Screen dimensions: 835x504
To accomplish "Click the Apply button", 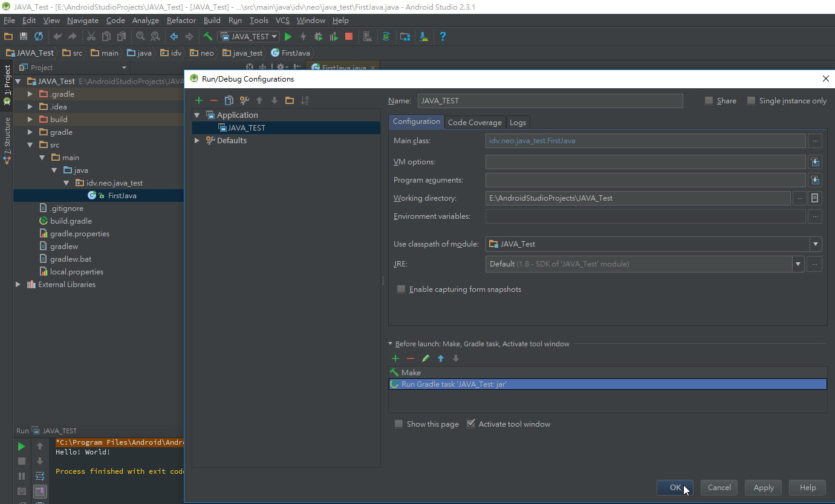I will (764, 488).
